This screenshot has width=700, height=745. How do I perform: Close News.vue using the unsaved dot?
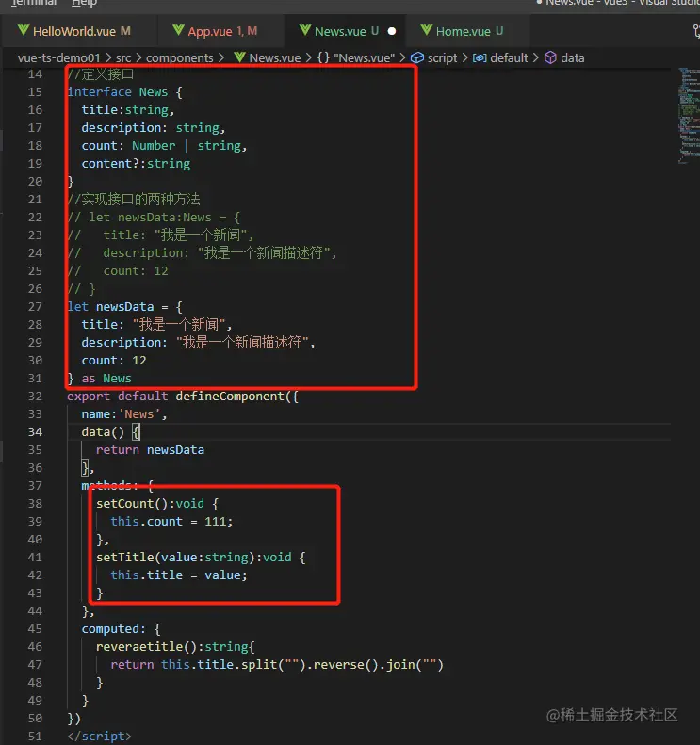[392, 31]
